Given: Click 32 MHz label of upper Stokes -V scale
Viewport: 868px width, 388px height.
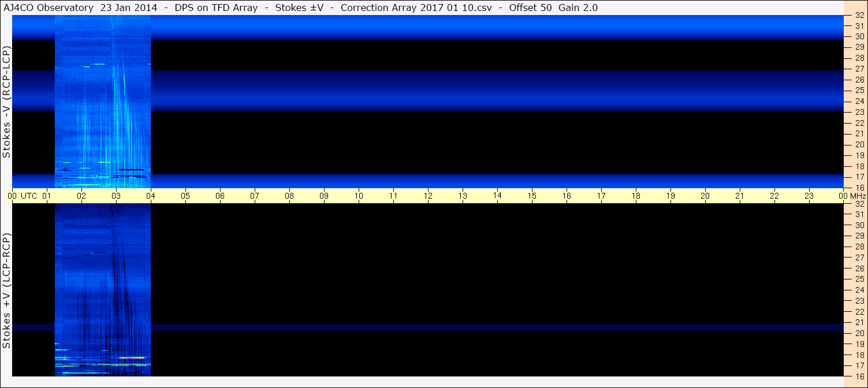Looking at the screenshot, I should pos(859,16).
